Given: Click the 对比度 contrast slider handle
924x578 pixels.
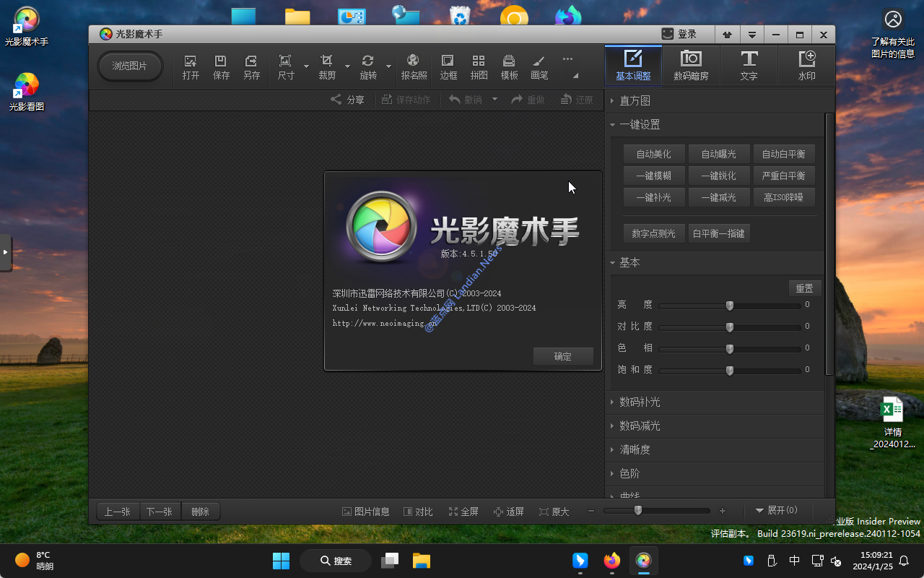Looking at the screenshot, I should [x=729, y=327].
